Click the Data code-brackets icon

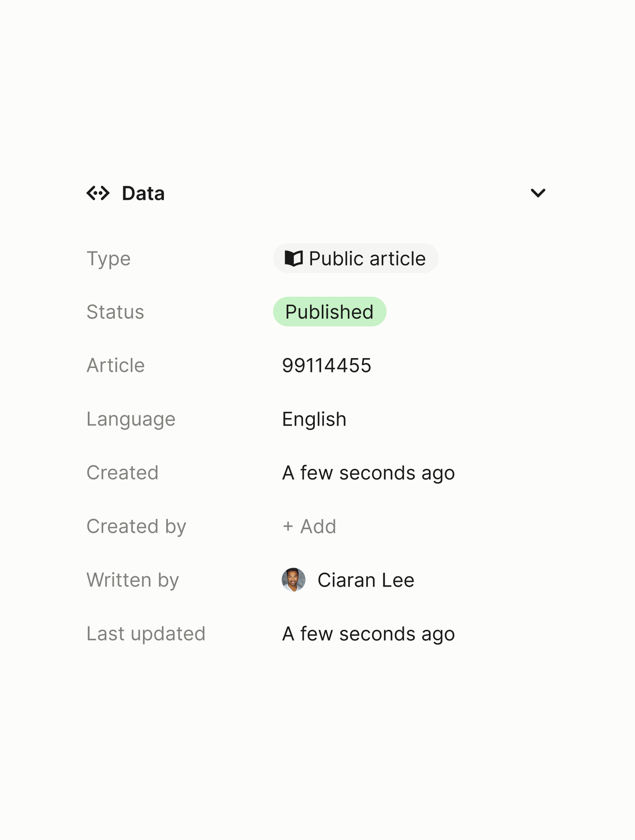pos(98,193)
